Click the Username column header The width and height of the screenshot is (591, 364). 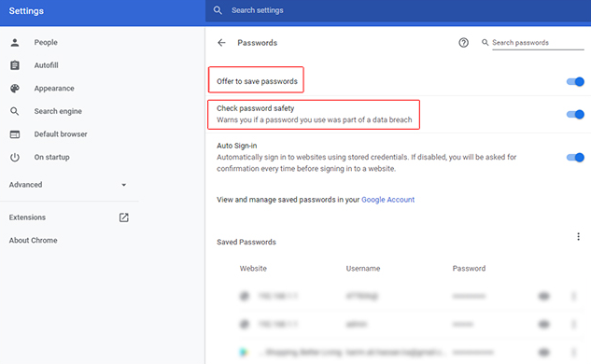coord(363,269)
